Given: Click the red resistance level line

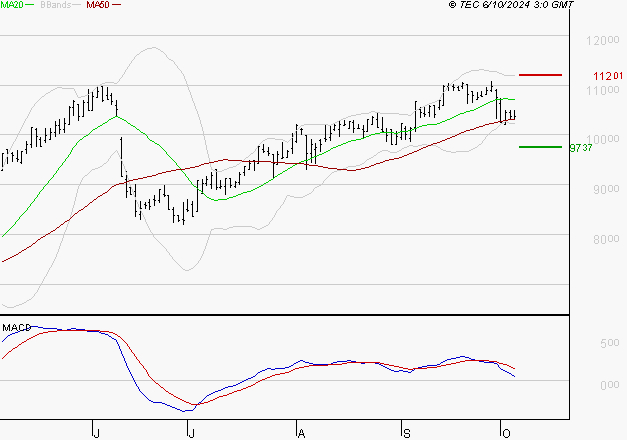Looking at the screenshot, I should [540, 75].
